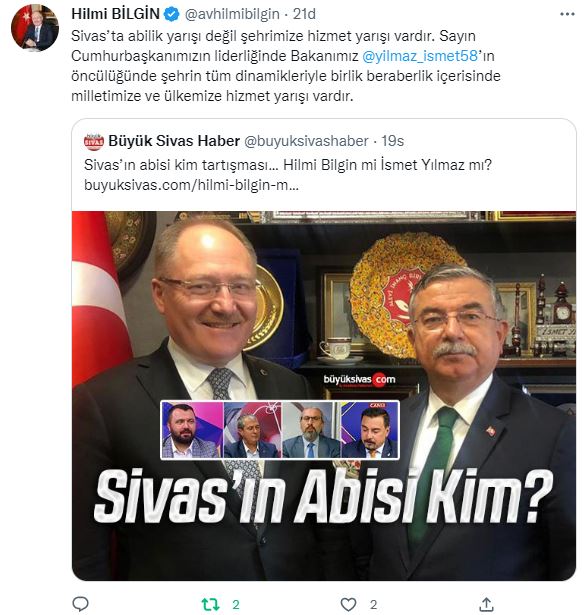This screenshot has width=585, height=615.
Task: Open the @yilmaz_ismet58 mention
Action: 420,56
